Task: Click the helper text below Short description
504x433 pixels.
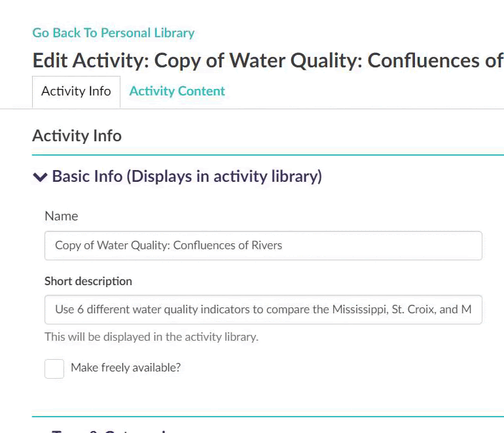Action: (x=151, y=338)
